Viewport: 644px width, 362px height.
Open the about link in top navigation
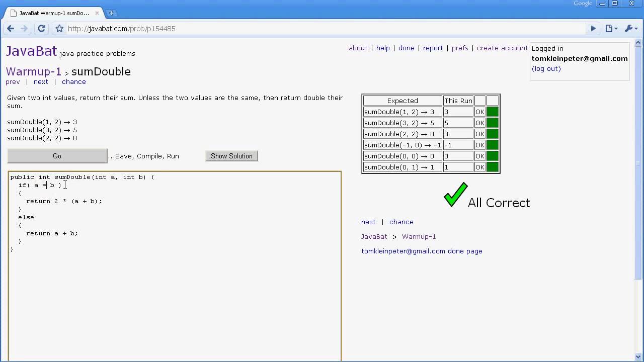358,48
